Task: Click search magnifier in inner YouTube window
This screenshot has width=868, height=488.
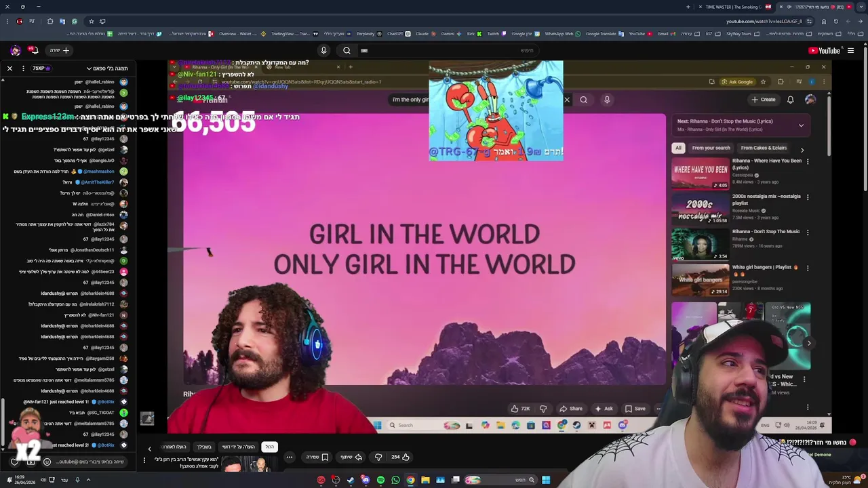Action: click(583, 100)
